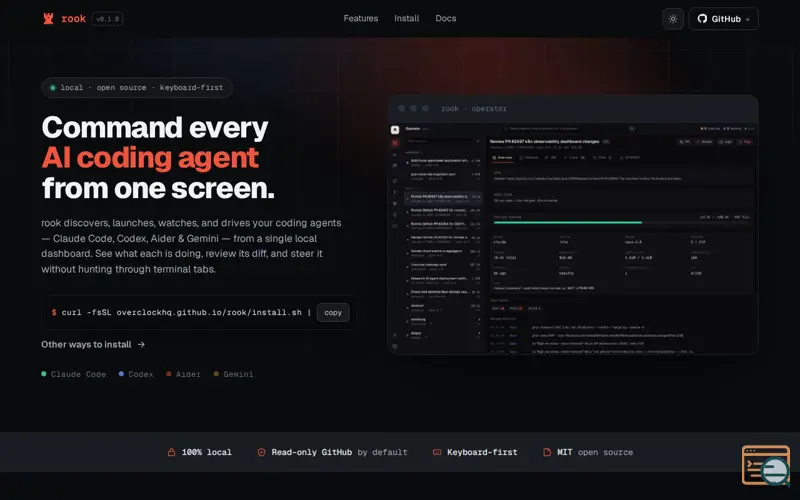
Task: Click the Overview tab in the dashboard preview
Action: tap(503, 158)
